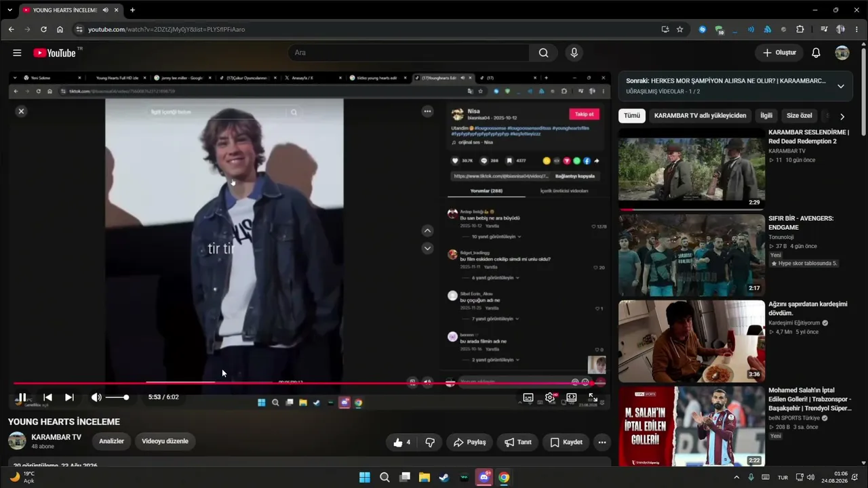
Task: Click the YouTube search input field
Action: (x=409, y=53)
